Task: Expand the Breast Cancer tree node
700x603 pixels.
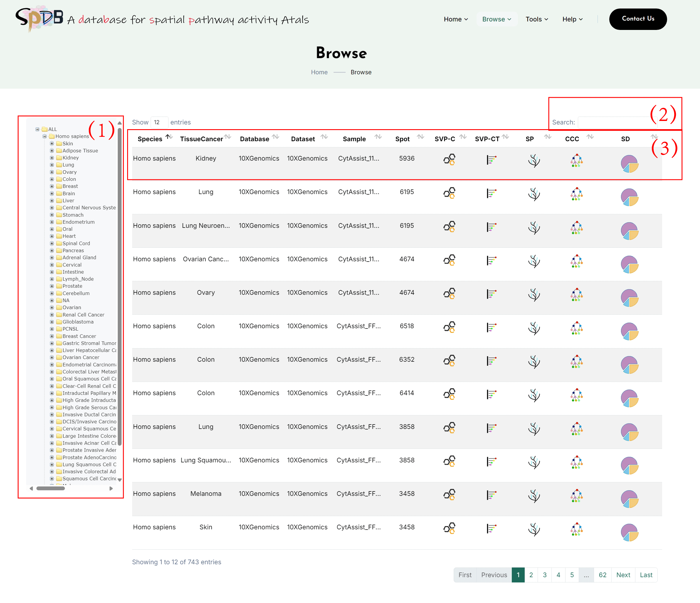Action: (51, 336)
